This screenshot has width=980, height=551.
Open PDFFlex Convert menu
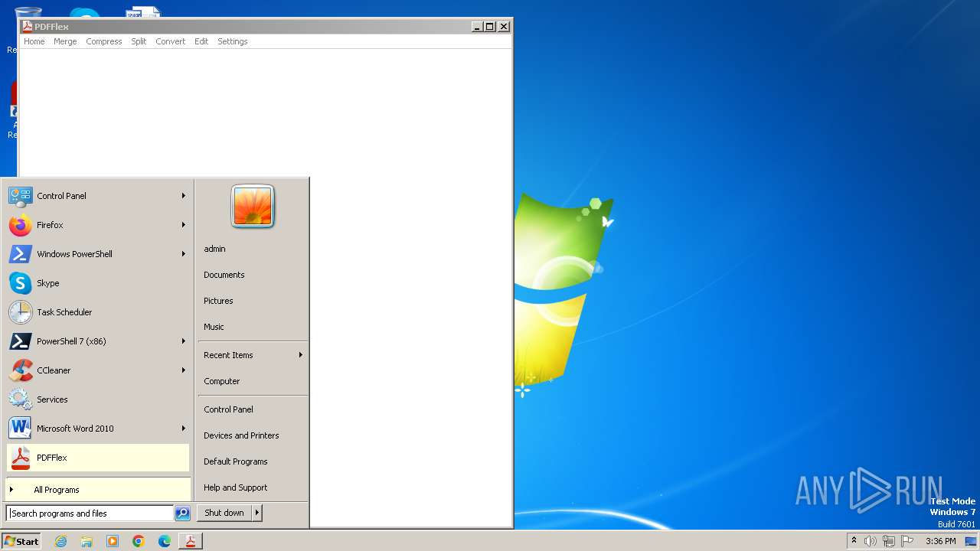(171, 41)
